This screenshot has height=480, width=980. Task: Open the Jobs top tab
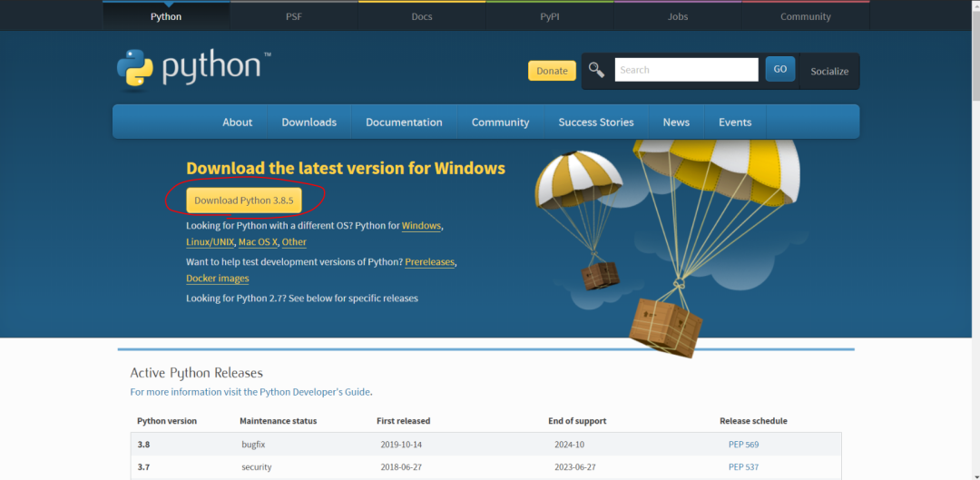(678, 16)
